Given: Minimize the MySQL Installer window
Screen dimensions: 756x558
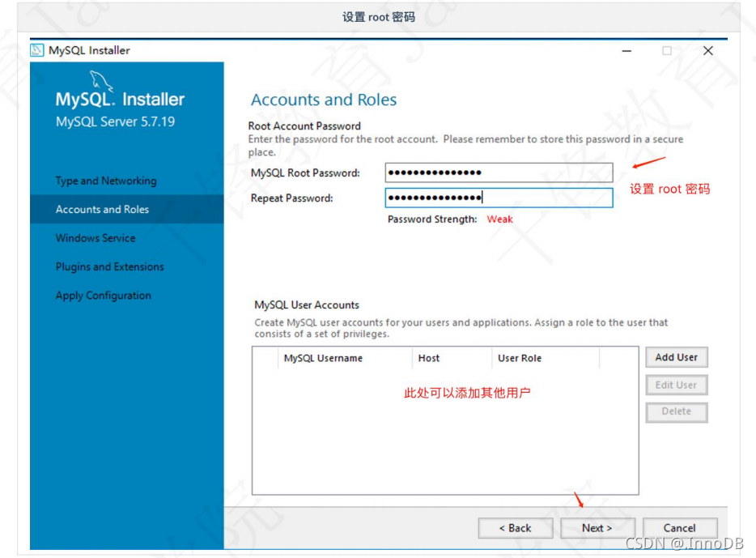Looking at the screenshot, I should 626,51.
